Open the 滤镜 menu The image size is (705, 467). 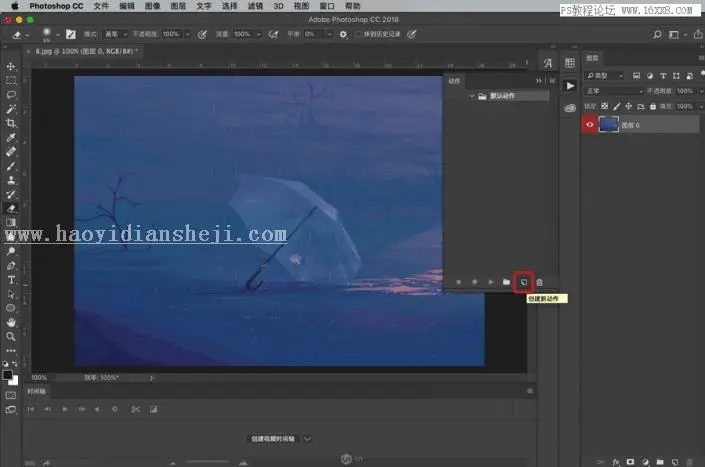(255, 6)
